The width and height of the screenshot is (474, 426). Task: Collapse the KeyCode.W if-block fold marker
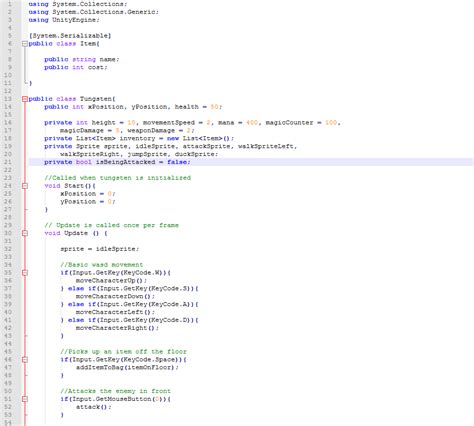click(25, 273)
